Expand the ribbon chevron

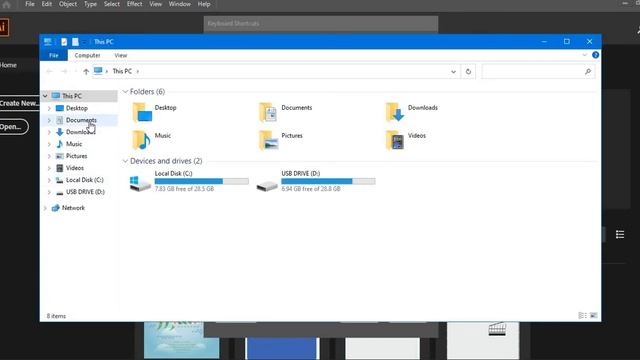coord(584,55)
